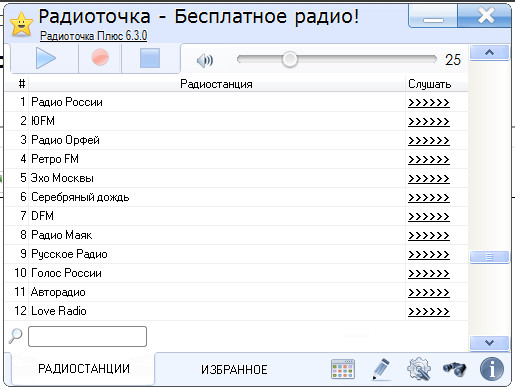The height and width of the screenshot is (390, 515).
Task: Click the Слушать column header
Action: [429, 84]
